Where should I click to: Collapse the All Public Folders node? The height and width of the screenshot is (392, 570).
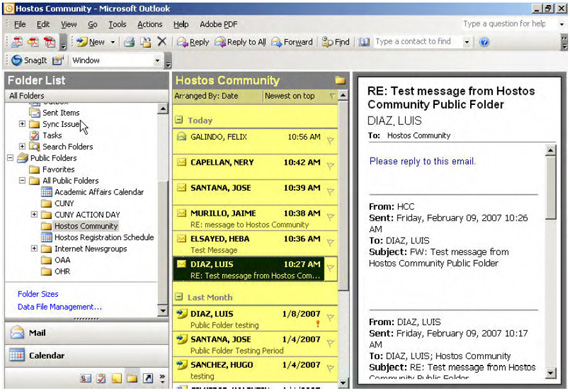click(x=22, y=180)
